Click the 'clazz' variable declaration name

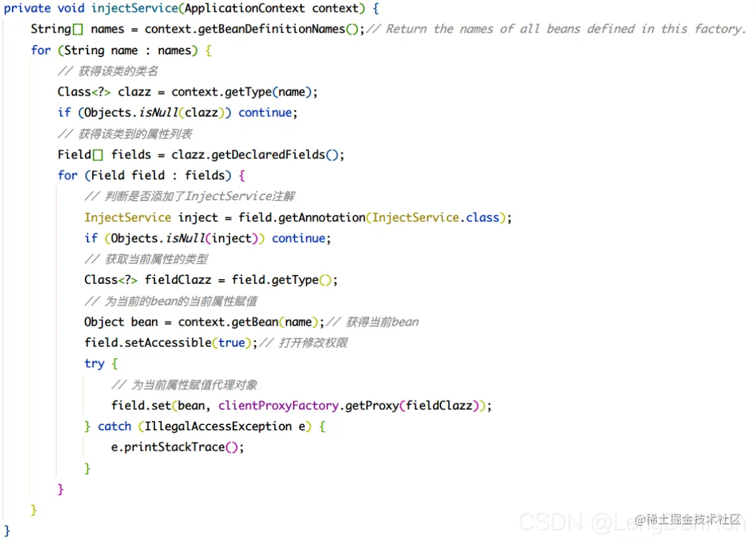(135, 91)
